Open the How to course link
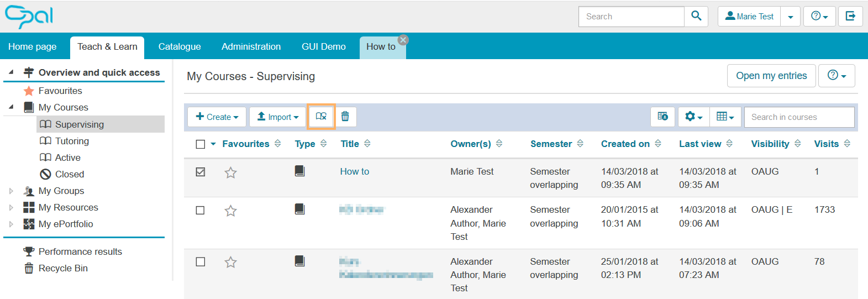This screenshot has height=299, width=868. tap(355, 171)
